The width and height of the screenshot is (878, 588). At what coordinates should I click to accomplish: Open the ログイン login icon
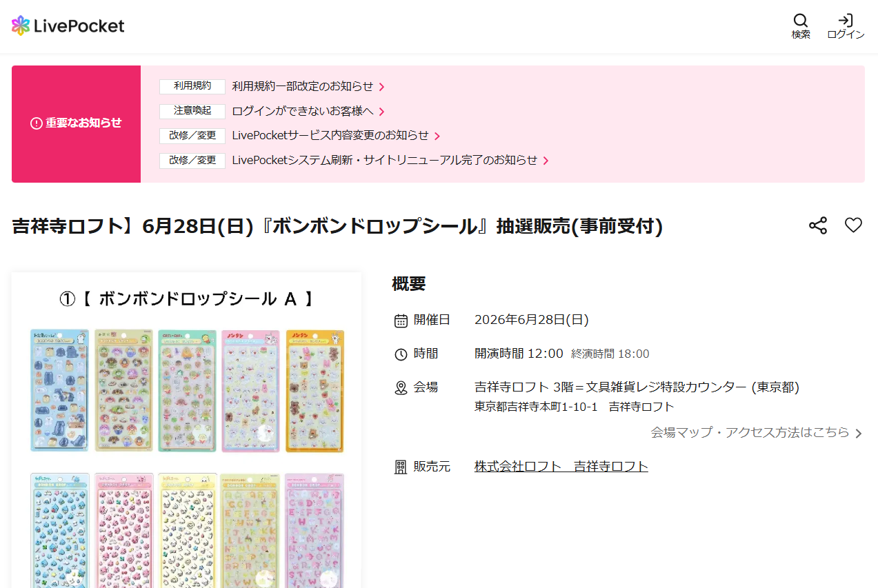(x=846, y=26)
